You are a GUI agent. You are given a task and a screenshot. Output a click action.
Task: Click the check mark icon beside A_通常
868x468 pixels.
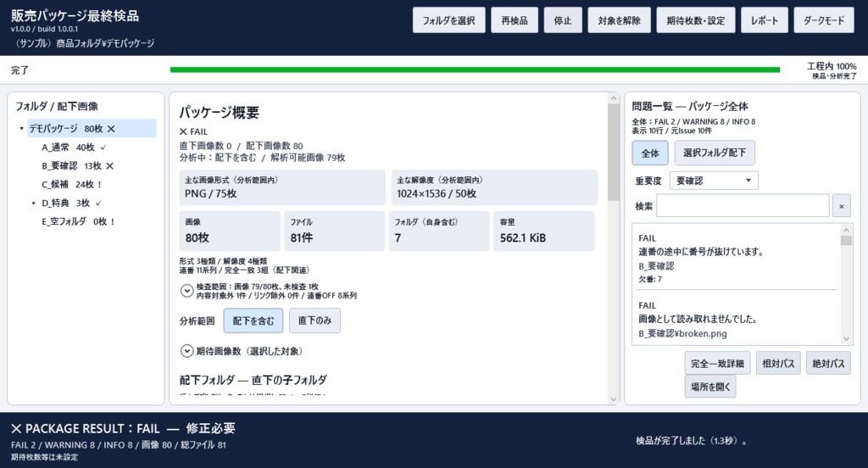point(103,148)
